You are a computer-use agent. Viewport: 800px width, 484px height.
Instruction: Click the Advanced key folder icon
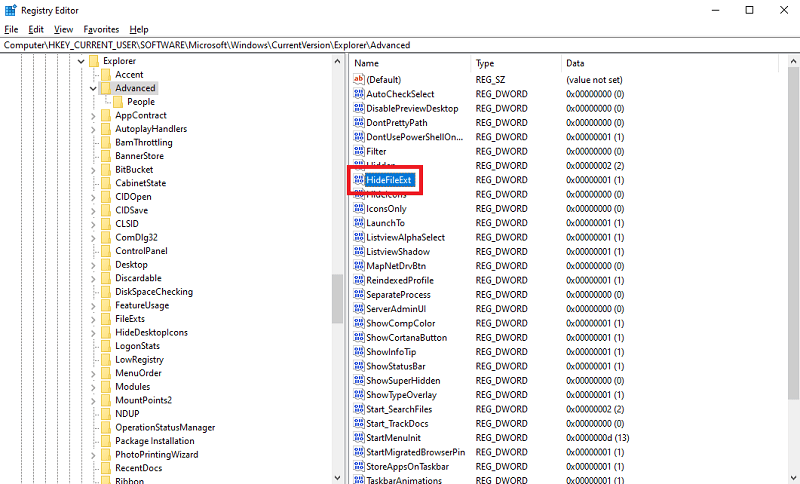[x=106, y=88]
